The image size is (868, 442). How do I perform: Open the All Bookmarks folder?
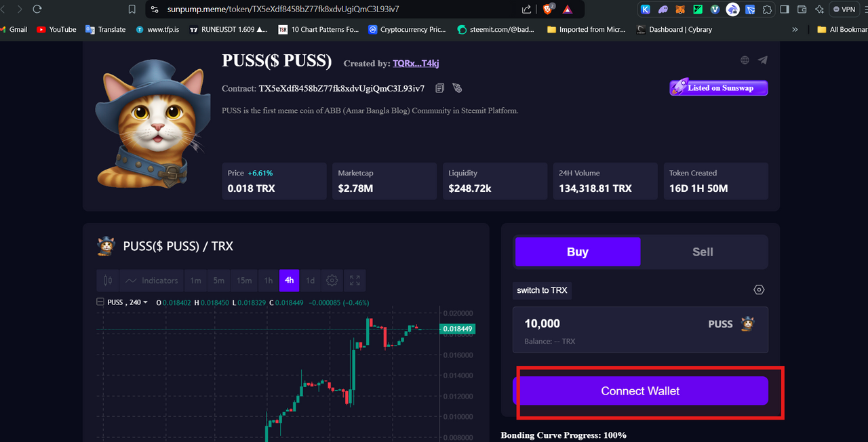click(x=842, y=29)
